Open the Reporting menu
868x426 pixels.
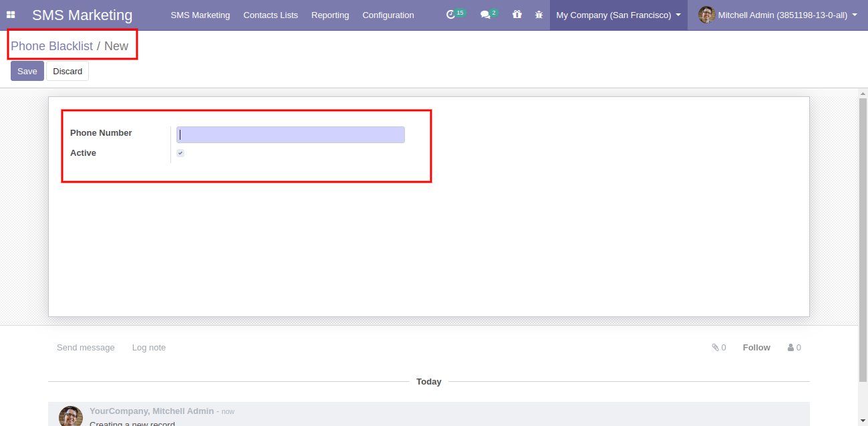pyautogui.click(x=330, y=15)
